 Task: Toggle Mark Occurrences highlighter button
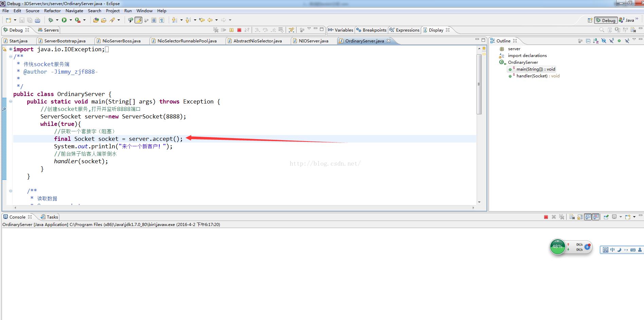click(x=138, y=20)
